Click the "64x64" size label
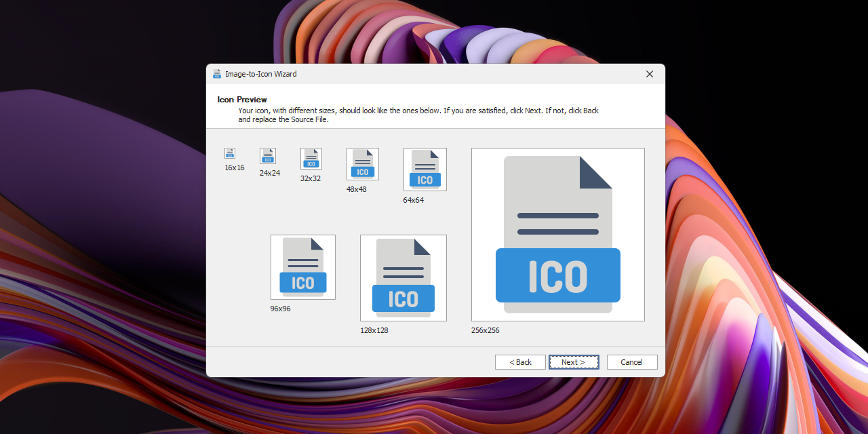This screenshot has height=434, width=868. pyautogui.click(x=414, y=200)
